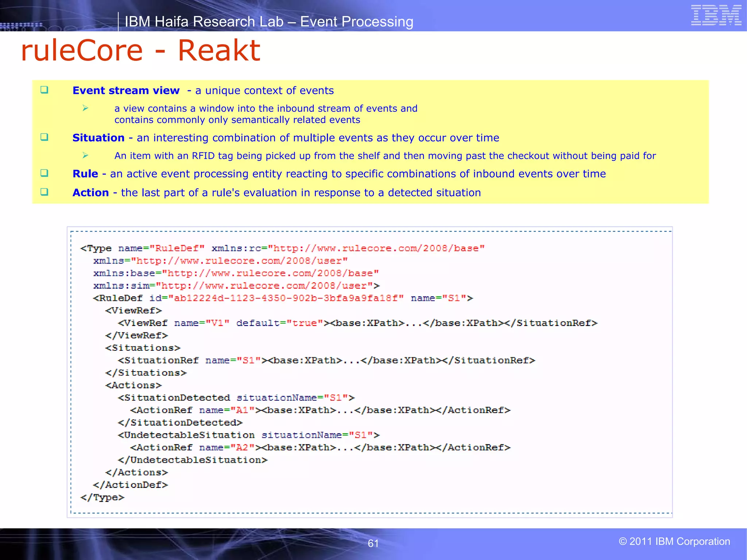This screenshot has height=560, width=747.
Task: Click square bullet beside Situation
Action: 44,137
